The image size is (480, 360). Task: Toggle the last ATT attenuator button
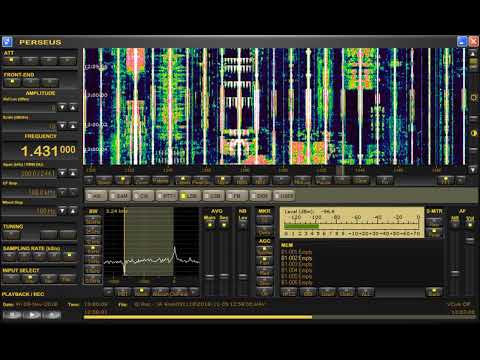(x=68, y=60)
